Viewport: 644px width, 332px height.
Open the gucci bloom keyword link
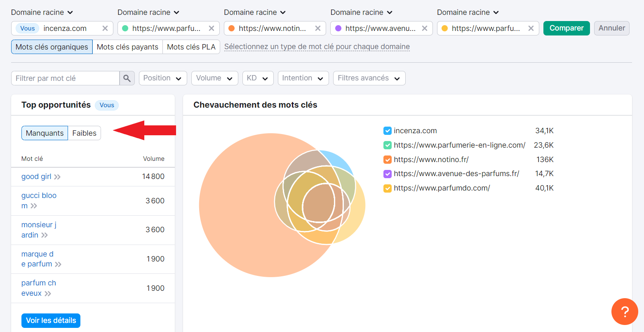coord(39,200)
